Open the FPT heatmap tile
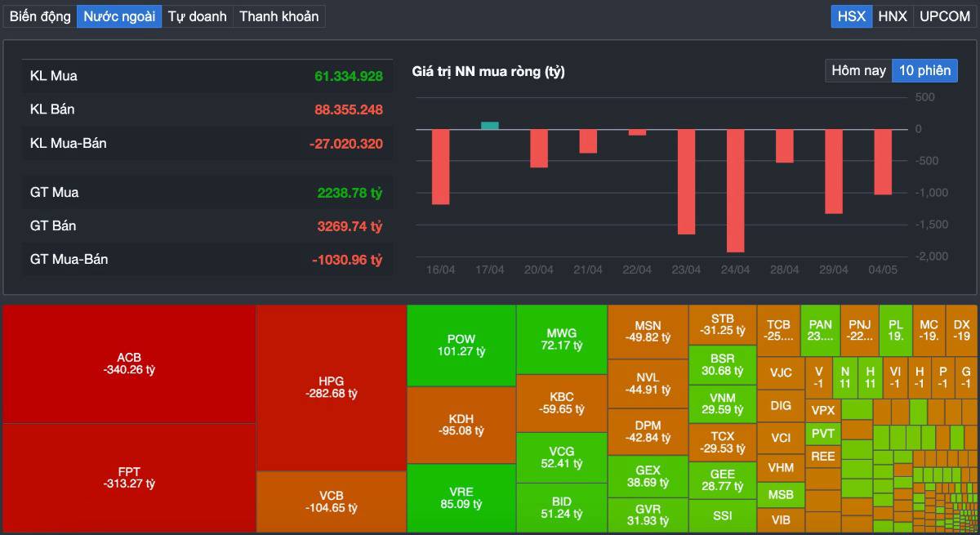 (129, 478)
